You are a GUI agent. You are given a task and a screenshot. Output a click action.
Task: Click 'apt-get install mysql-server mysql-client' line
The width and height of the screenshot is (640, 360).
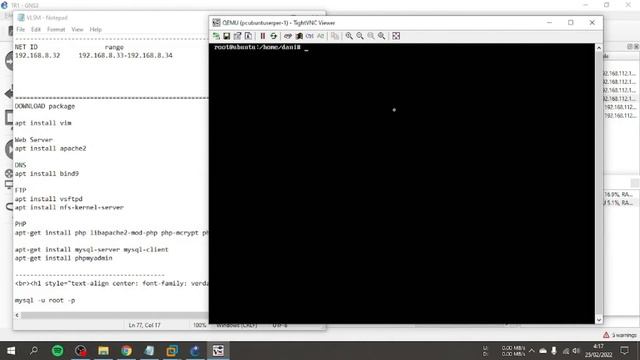pos(91,249)
